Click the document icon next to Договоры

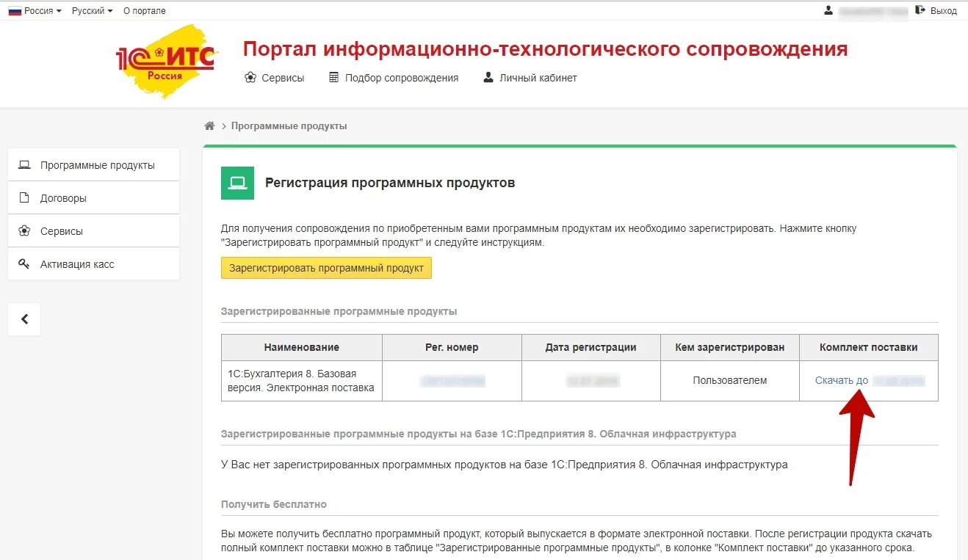pos(24,198)
